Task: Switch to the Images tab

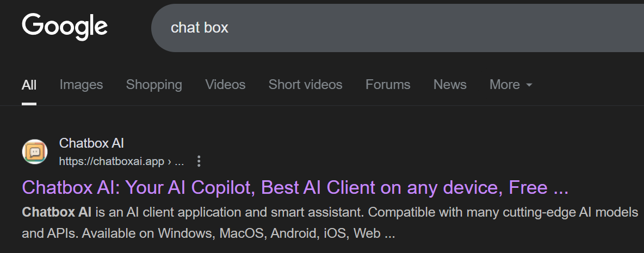Action: [82, 85]
